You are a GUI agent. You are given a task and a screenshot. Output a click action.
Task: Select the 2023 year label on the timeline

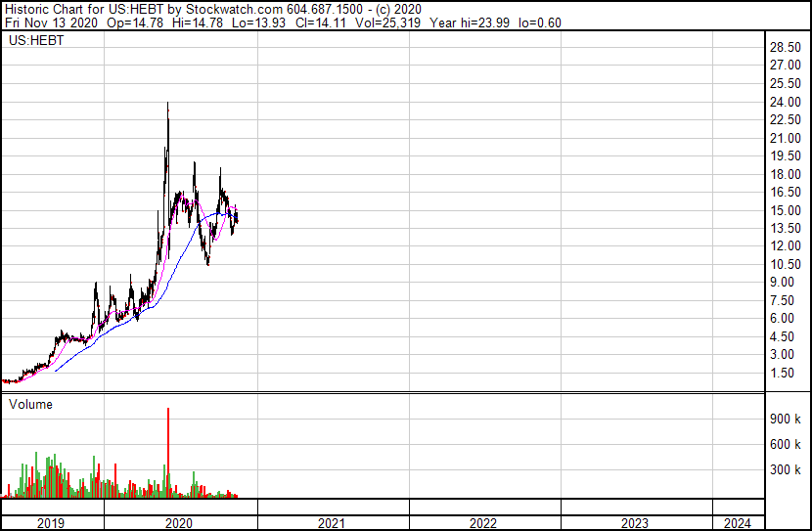pyautogui.click(x=635, y=522)
